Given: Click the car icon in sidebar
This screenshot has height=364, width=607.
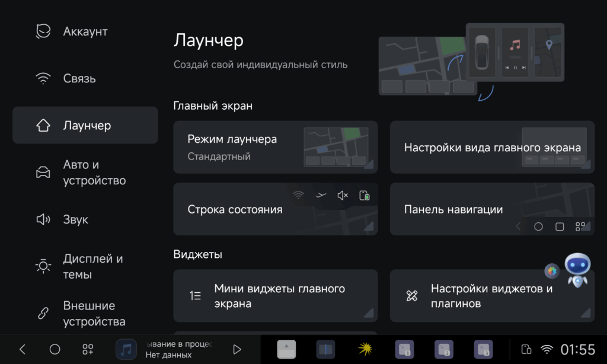Looking at the screenshot, I should (43, 173).
